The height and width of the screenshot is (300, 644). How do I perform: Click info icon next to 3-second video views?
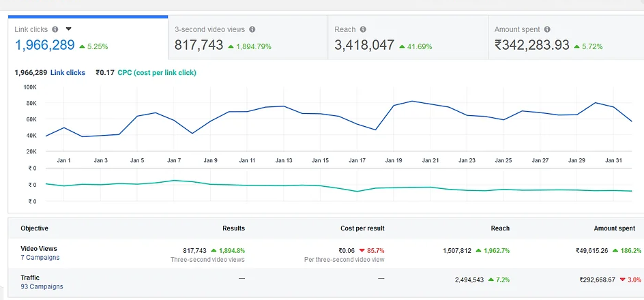coord(252,29)
